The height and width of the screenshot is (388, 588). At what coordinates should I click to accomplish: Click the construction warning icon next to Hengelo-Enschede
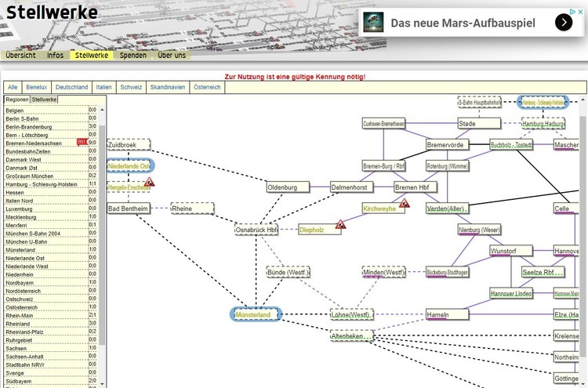[149, 182]
